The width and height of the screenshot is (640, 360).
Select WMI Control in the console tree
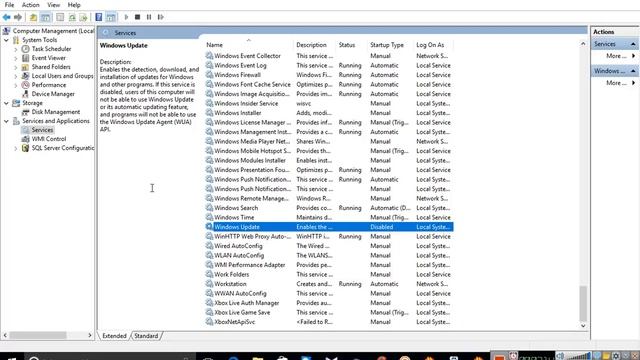49,139
